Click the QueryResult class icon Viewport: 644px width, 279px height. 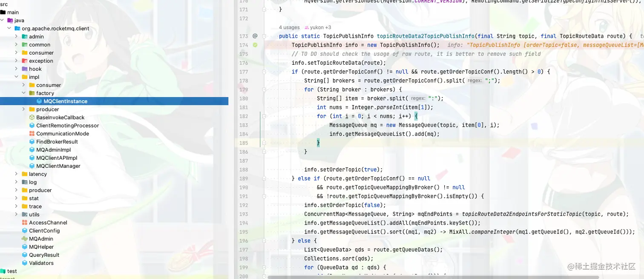coord(25,255)
